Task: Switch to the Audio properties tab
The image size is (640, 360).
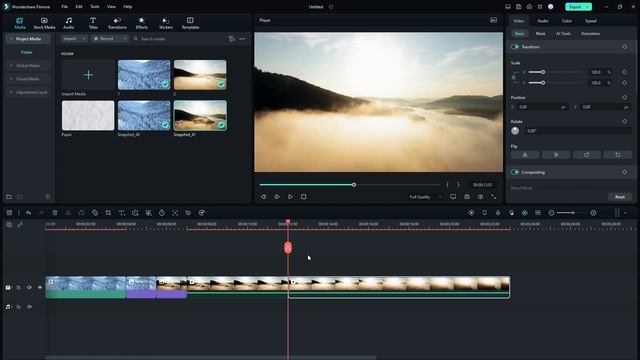Action: pos(543,21)
